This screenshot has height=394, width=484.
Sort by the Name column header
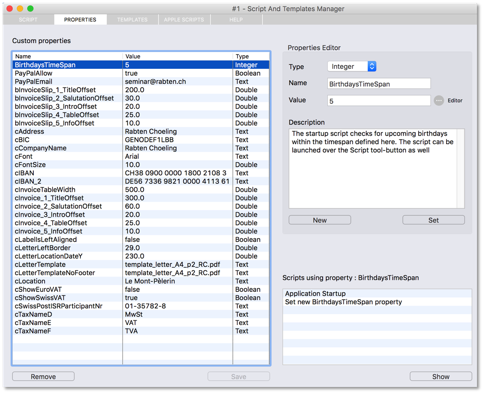click(68, 56)
